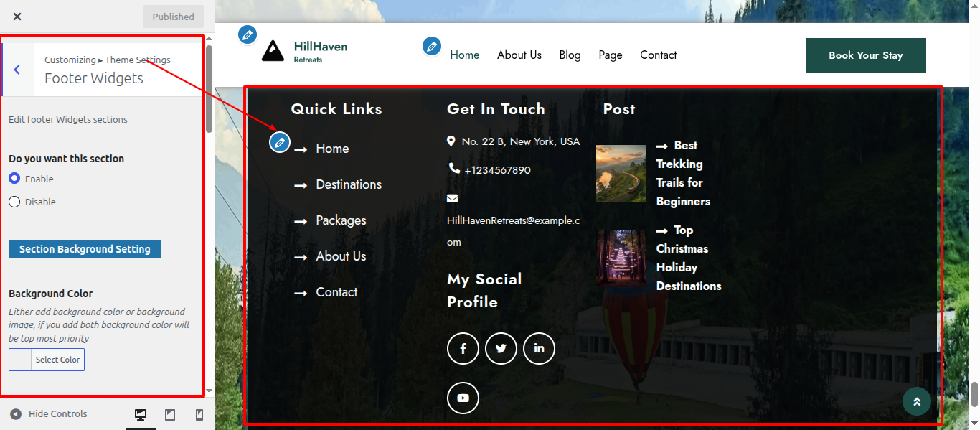Click the pencil edit icon above Quick Links list
Viewport: 980px width, 430px height.
coord(280,142)
